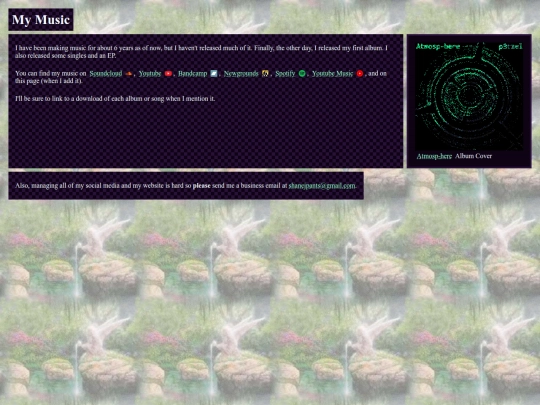The height and width of the screenshot is (405, 540).
Task: Click the green Spotify icon
Action: 302,73
